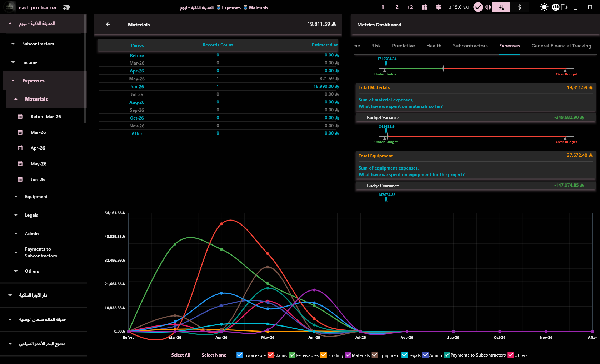The height and width of the screenshot is (364, 600).
Task: Open the General Financial Tracking tab
Action: tap(561, 46)
